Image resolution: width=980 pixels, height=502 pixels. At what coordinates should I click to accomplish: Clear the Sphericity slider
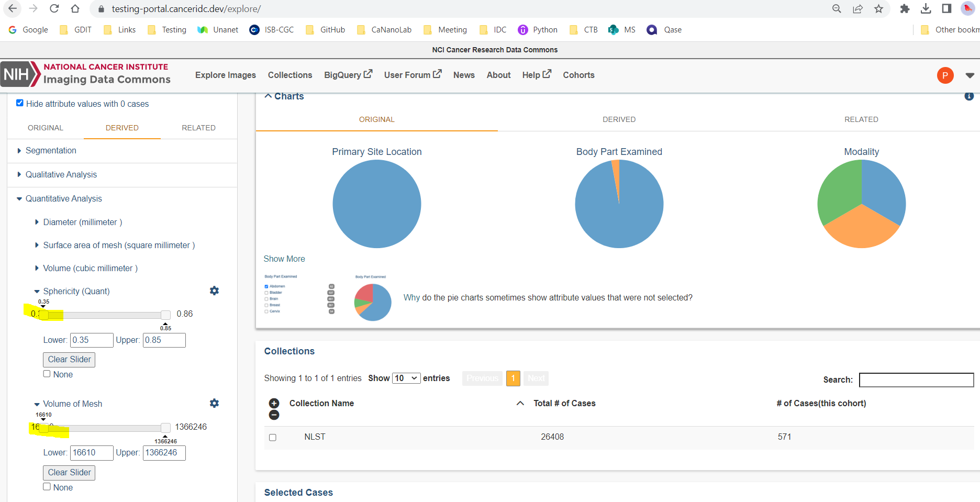[x=69, y=360]
